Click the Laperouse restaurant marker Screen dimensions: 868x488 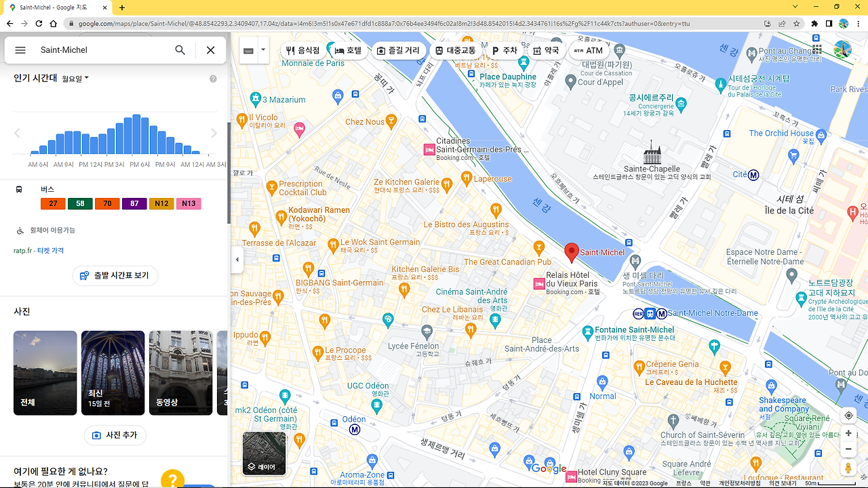tap(466, 178)
